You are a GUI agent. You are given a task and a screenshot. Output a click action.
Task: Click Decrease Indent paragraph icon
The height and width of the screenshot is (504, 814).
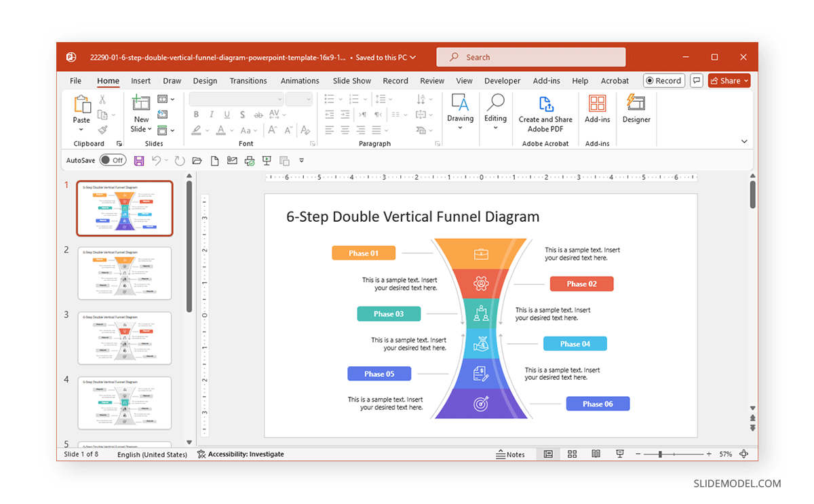tap(330, 115)
